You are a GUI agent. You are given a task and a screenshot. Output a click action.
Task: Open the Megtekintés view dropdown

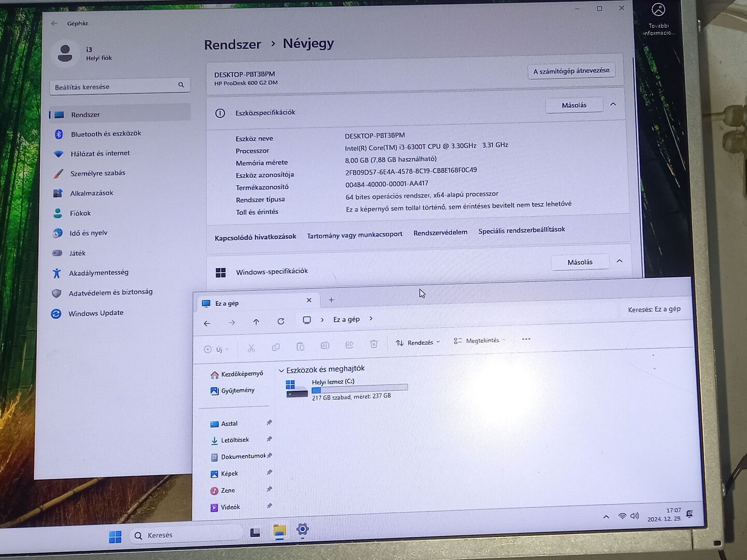click(480, 341)
